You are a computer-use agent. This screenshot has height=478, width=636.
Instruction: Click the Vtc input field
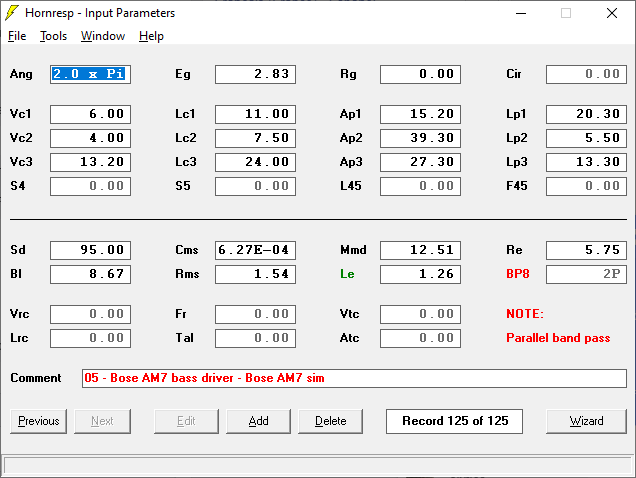point(421,314)
